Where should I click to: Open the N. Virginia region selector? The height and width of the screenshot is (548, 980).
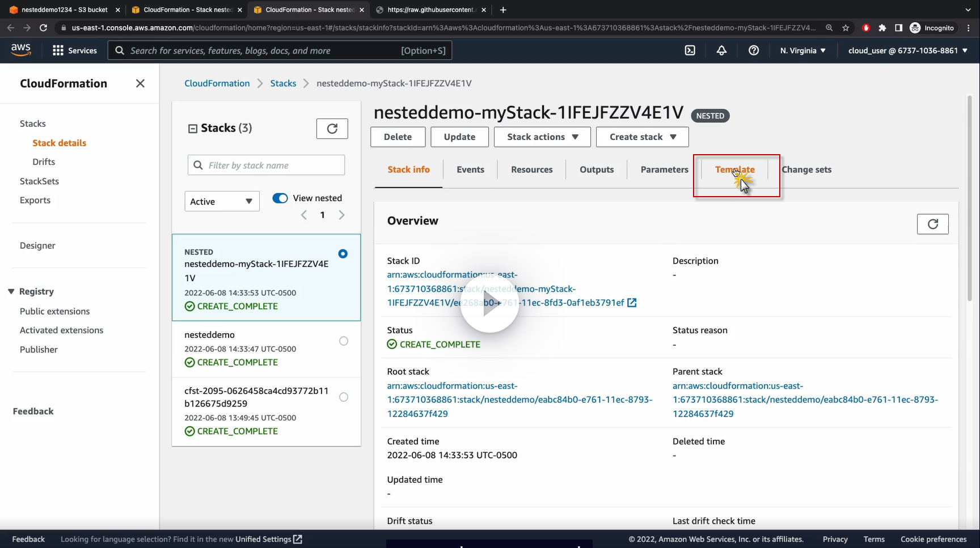802,50
